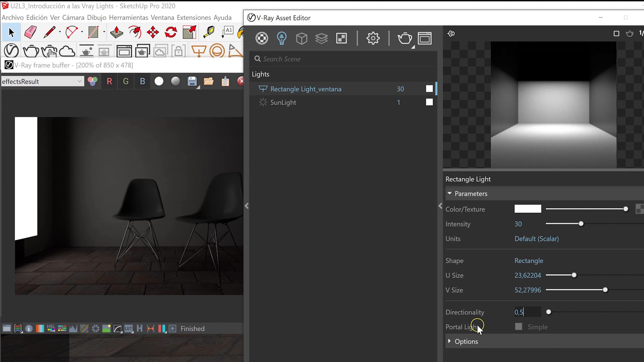This screenshot has width=644, height=362.
Task: Click the Rectangle shape value
Action: [x=529, y=260]
